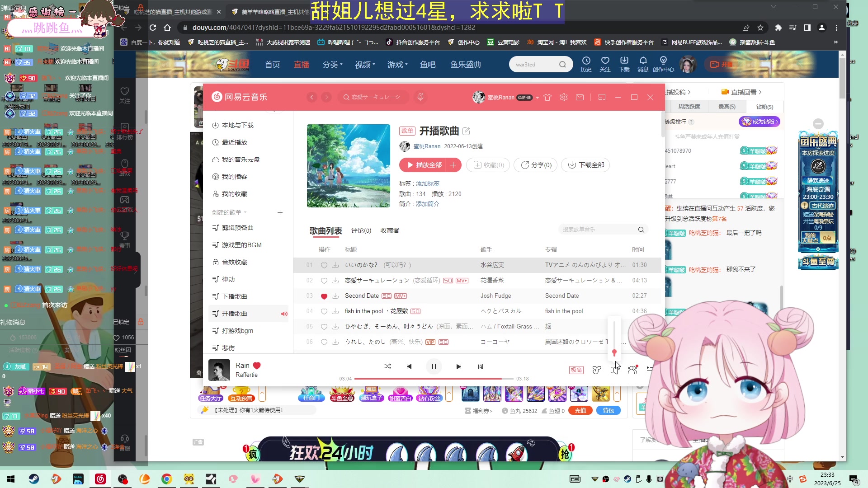Toggle shuffle play mode icon
This screenshot has height=488, width=868.
pos(387,366)
